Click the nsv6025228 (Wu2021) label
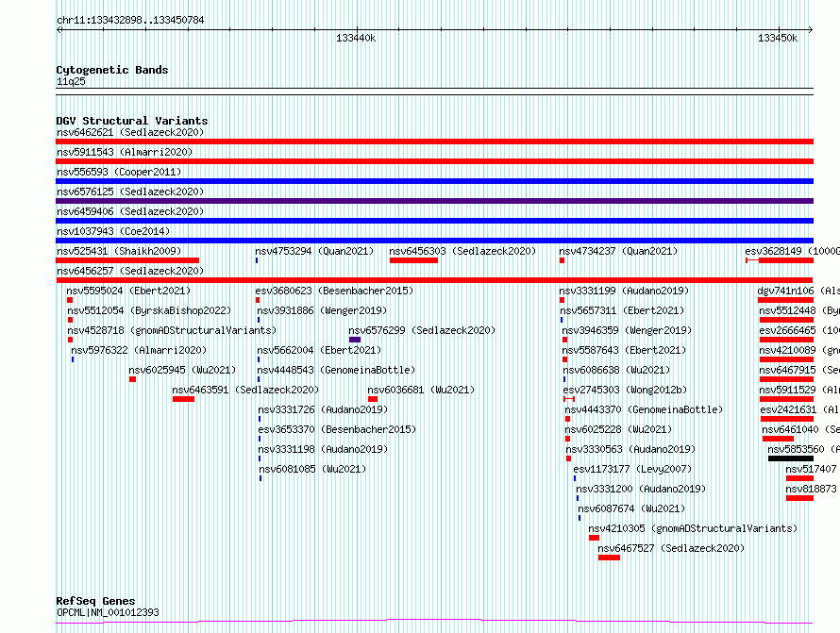Screen dimensions: 840x633 click(619, 429)
